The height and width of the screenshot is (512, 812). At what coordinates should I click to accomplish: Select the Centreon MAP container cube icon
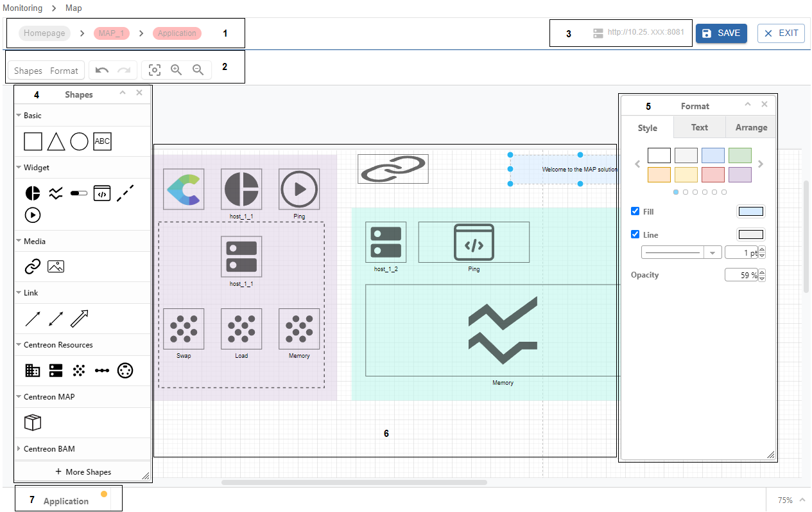click(x=33, y=422)
